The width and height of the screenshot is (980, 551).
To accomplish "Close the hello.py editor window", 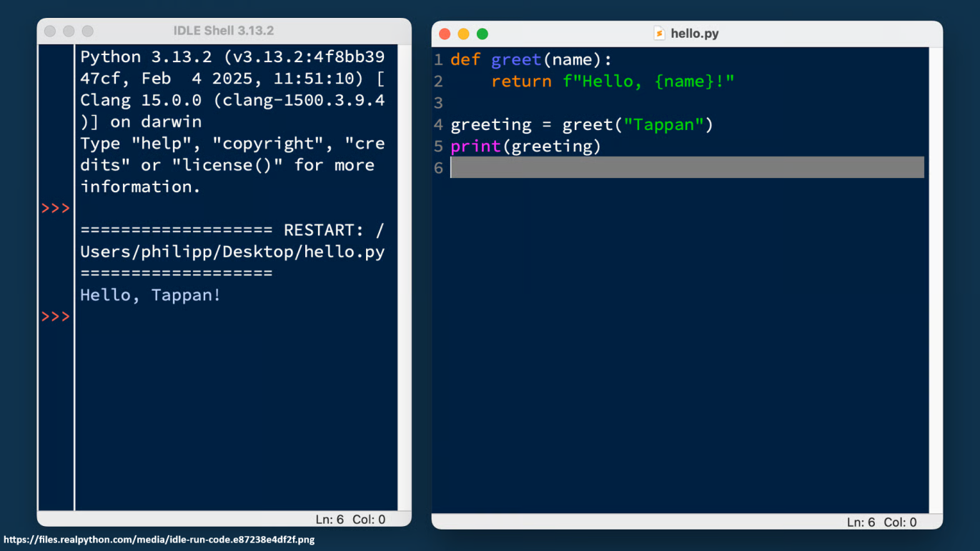I will pos(445,34).
